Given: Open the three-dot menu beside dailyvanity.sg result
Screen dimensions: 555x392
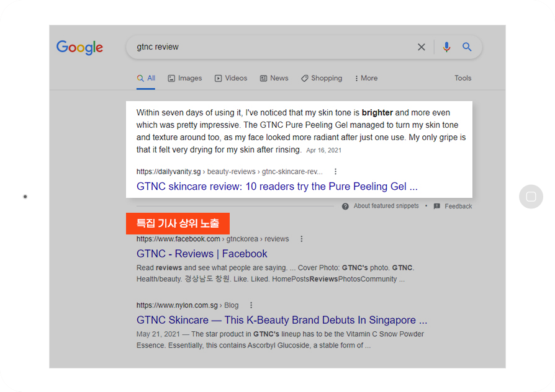Looking at the screenshot, I should [x=336, y=172].
